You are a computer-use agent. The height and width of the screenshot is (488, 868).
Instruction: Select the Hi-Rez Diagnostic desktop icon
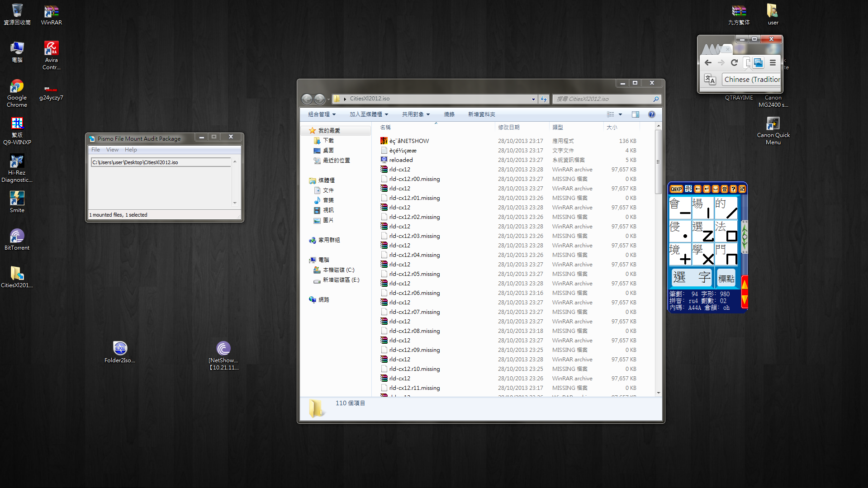17,168
